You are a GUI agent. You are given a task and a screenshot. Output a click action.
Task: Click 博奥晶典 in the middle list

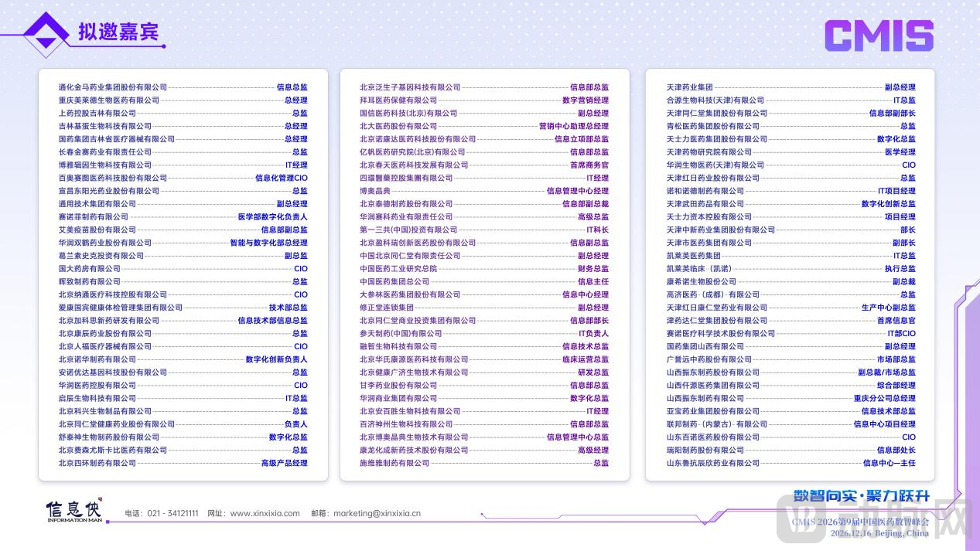375,191
